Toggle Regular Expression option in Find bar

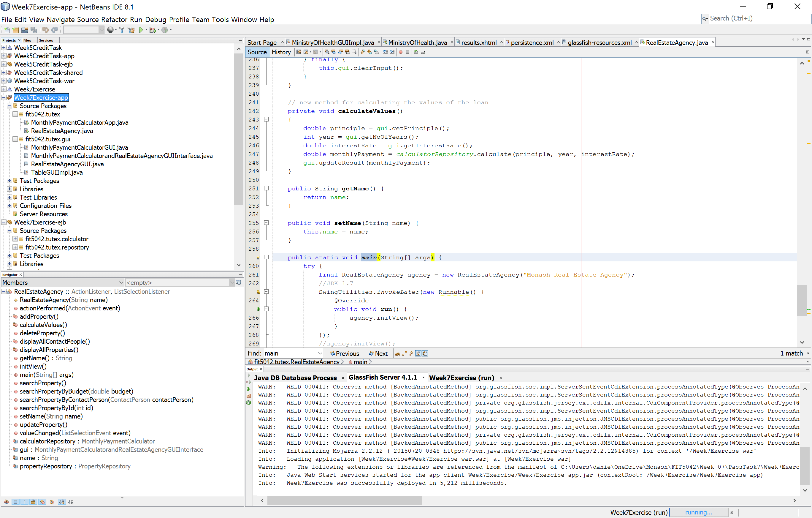pyautogui.click(x=411, y=353)
